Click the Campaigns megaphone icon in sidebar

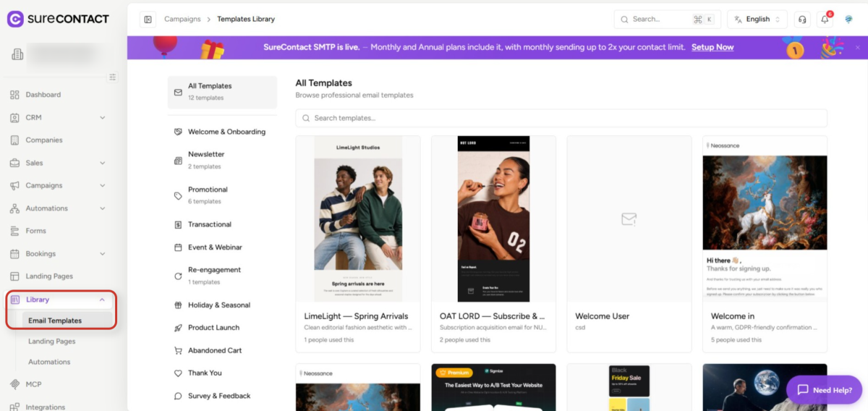click(14, 186)
